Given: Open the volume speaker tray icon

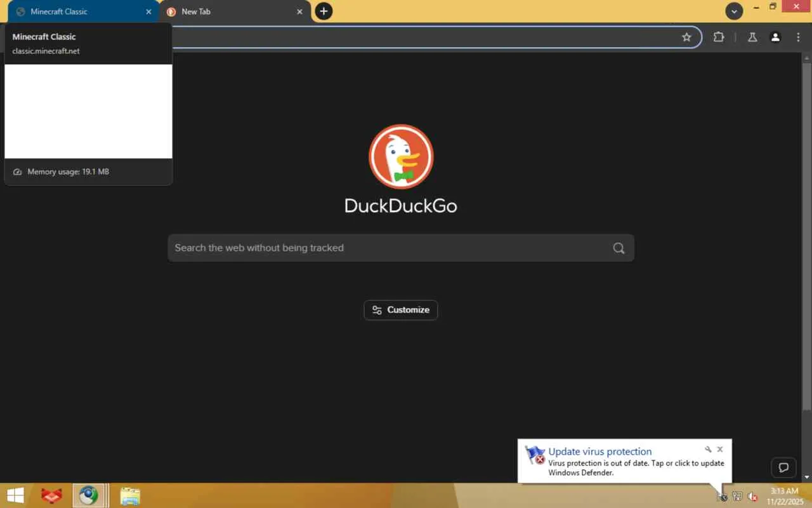Looking at the screenshot, I should [x=753, y=497].
